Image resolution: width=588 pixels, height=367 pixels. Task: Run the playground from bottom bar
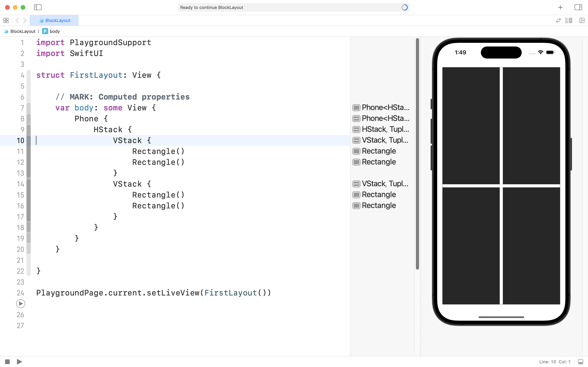pyautogui.click(x=19, y=362)
